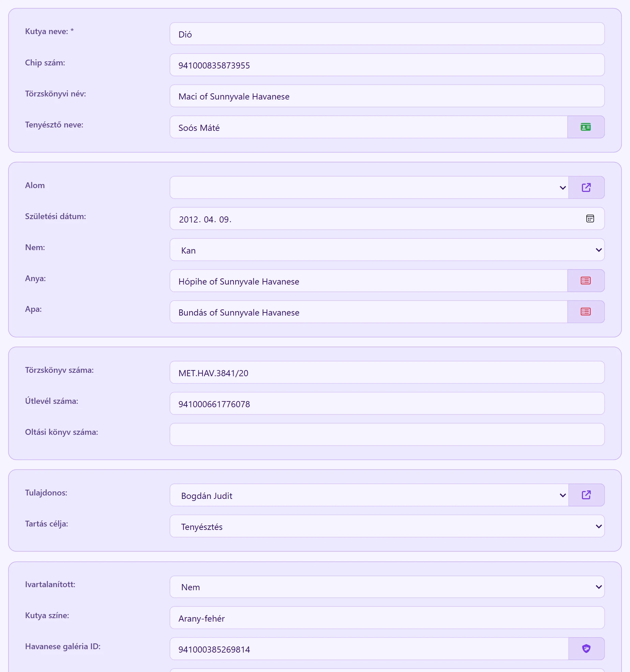
Task: Click the red list icon next to Anya
Action: 586,281
